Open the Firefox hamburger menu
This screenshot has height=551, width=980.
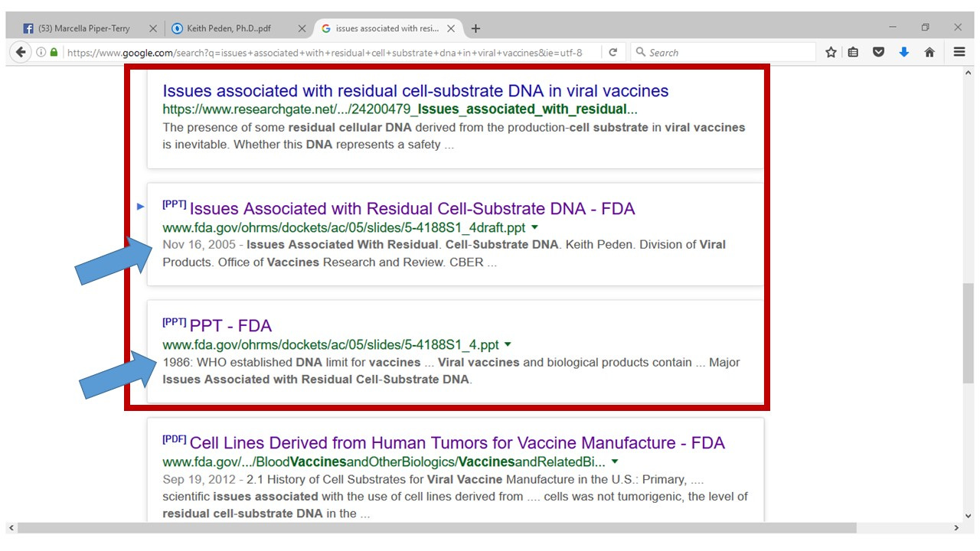[x=959, y=52]
